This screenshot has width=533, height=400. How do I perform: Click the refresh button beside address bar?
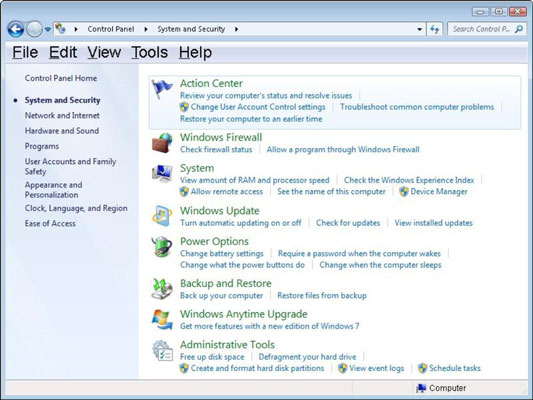tap(434, 29)
